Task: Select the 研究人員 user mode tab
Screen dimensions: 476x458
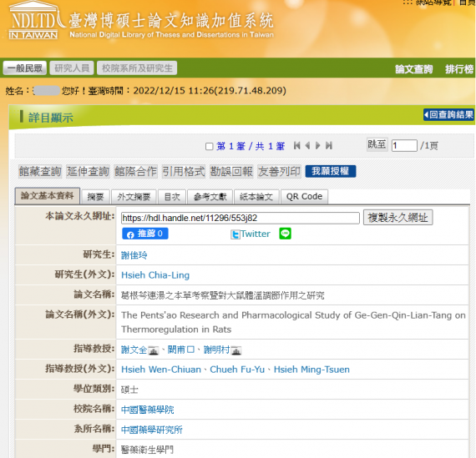Action: click(72, 68)
